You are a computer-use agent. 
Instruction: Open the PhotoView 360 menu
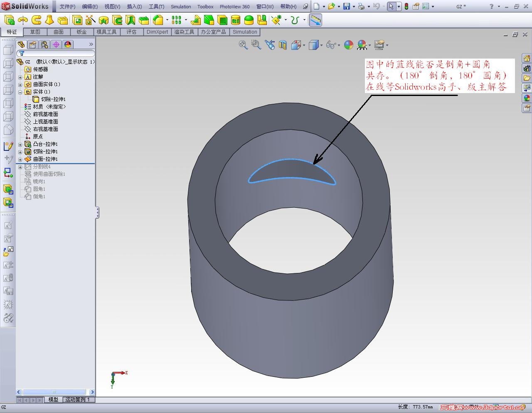pyautogui.click(x=235, y=7)
